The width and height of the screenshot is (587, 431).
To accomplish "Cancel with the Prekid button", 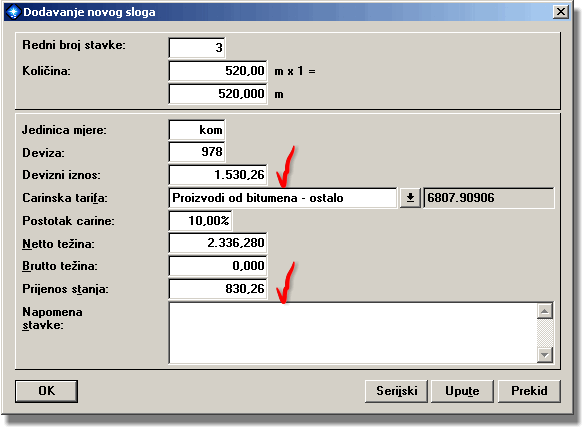I will point(529,391).
